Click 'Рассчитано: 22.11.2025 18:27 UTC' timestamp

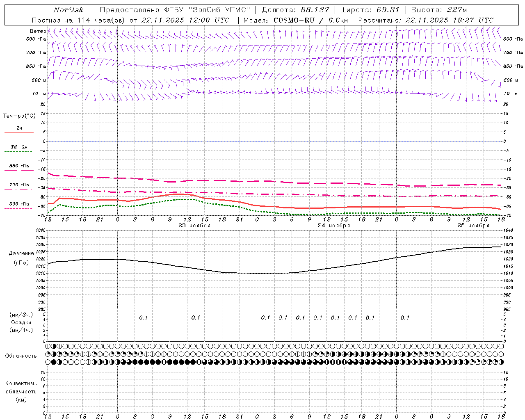click(426, 20)
